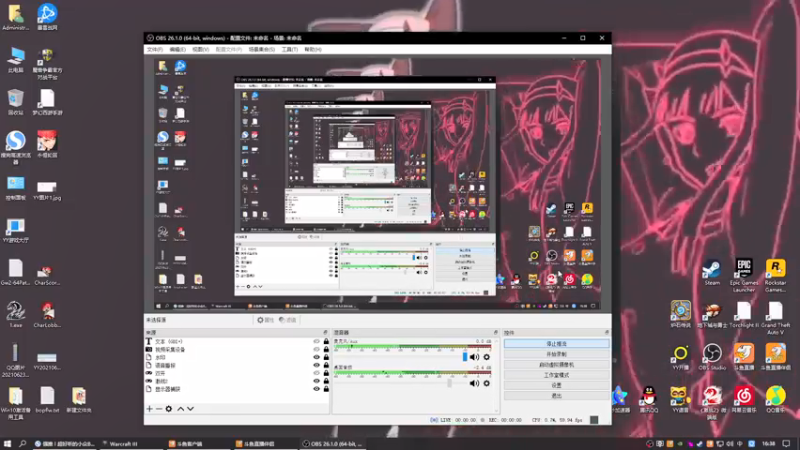This screenshot has height=450, width=800.
Task: Unlock the 水印 source
Action: 326,358
